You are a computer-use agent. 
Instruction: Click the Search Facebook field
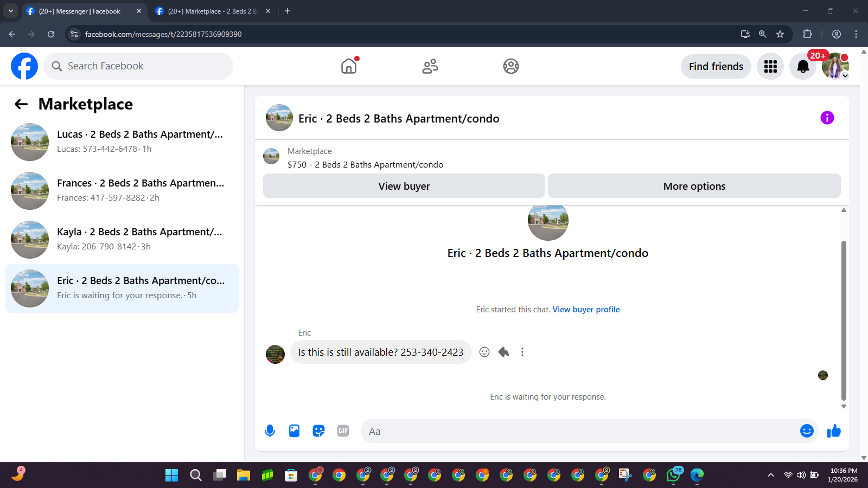(138, 66)
